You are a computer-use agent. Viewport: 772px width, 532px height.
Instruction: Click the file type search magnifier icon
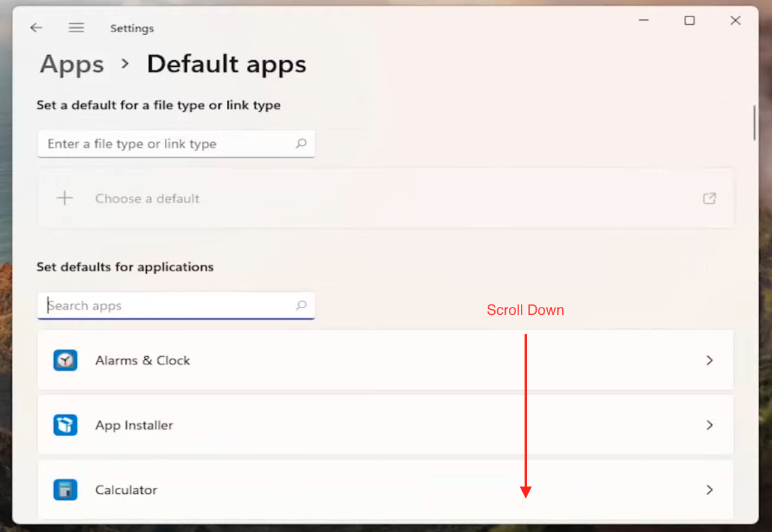(301, 144)
